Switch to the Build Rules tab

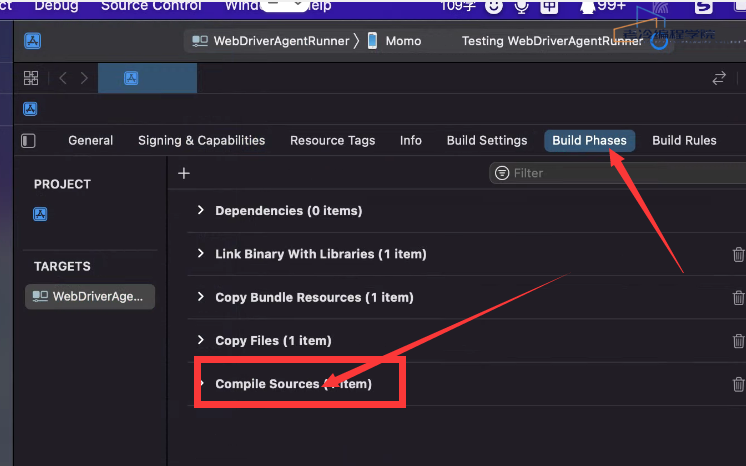click(684, 140)
